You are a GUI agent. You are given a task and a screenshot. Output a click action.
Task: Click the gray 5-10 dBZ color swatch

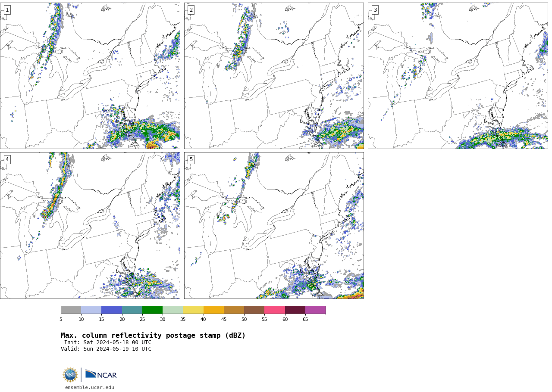point(71,310)
